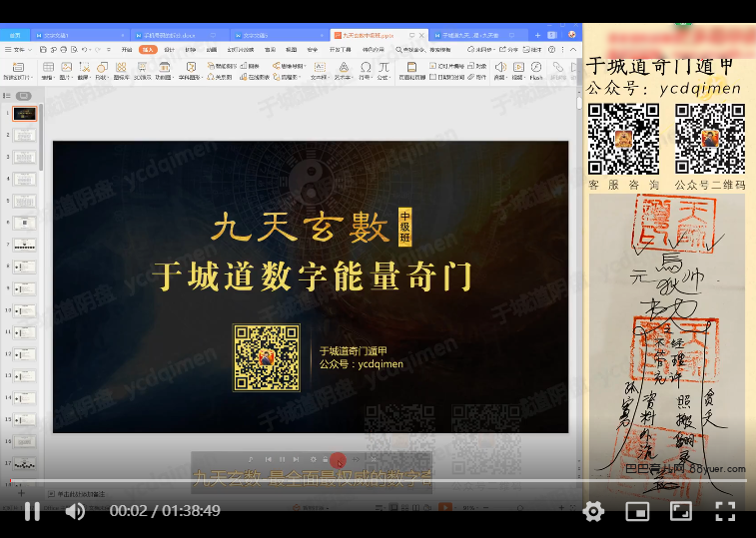Expand the Shapes dropdown arrow
Image resolution: width=756 pixels, height=538 pixels.
click(x=107, y=77)
